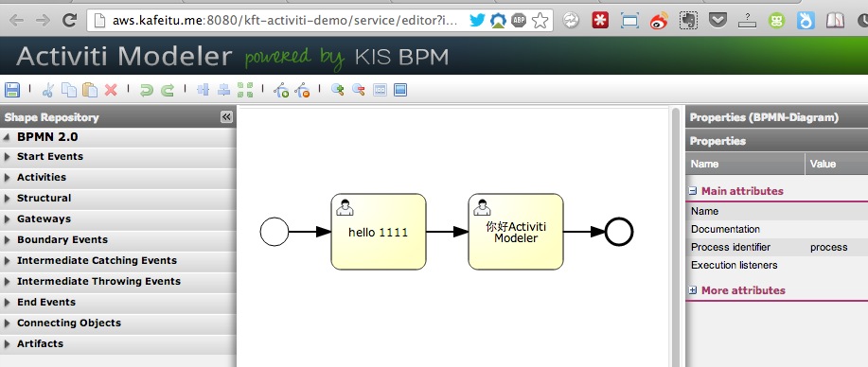Expand the Intermediate Catching Events group

click(x=7, y=261)
